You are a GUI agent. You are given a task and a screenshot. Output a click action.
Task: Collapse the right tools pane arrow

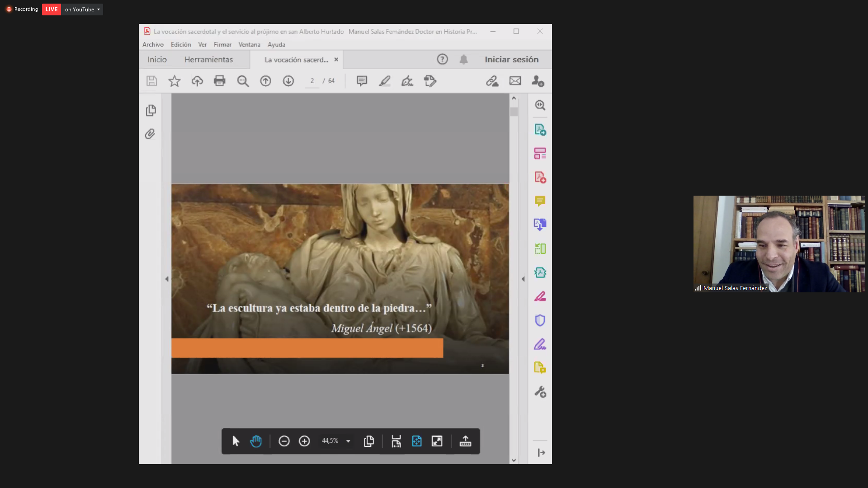tap(541, 453)
